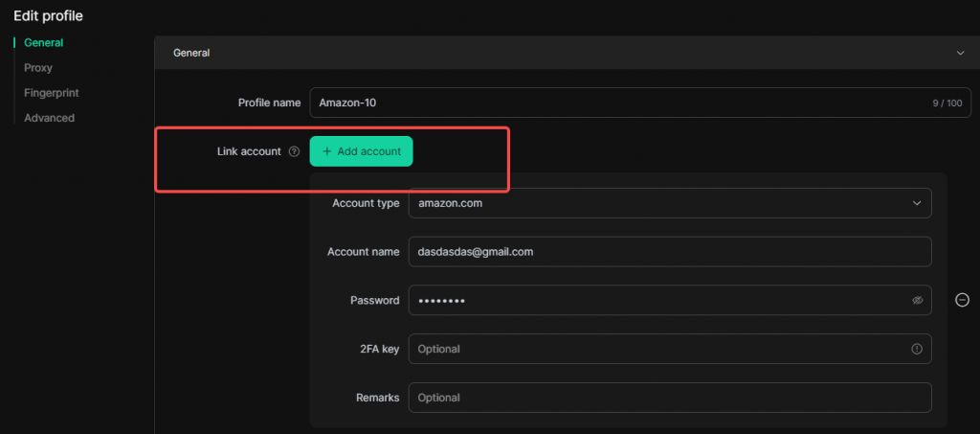This screenshot has width=980, height=434.
Task: Click the General section header title
Action: (191, 54)
